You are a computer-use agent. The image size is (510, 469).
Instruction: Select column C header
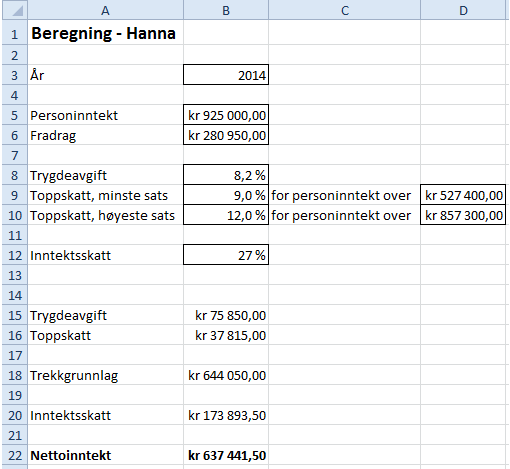coord(345,10)
